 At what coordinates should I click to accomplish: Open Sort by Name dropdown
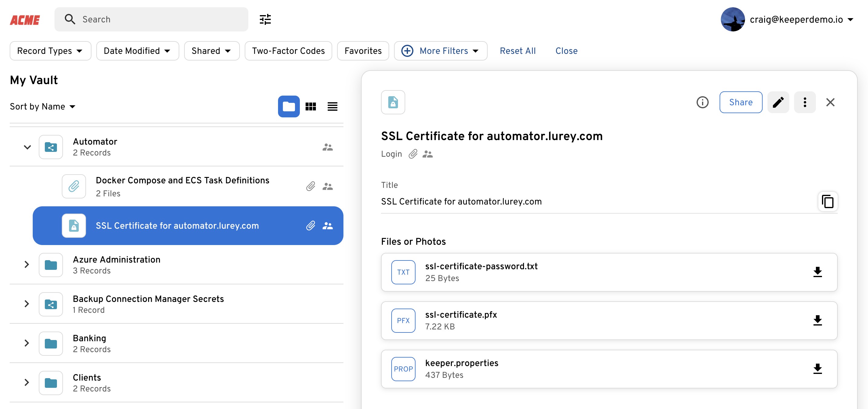pos(42,107)
